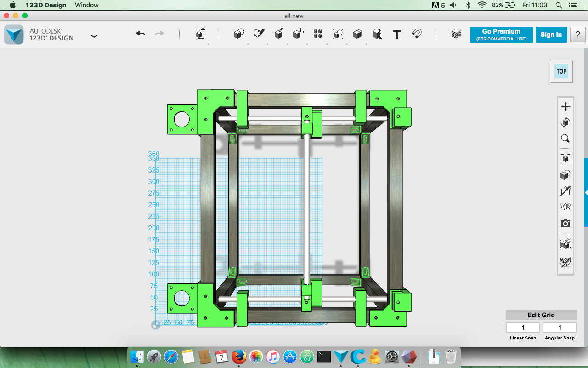Click the TOP face of view cube

point(561,71)
